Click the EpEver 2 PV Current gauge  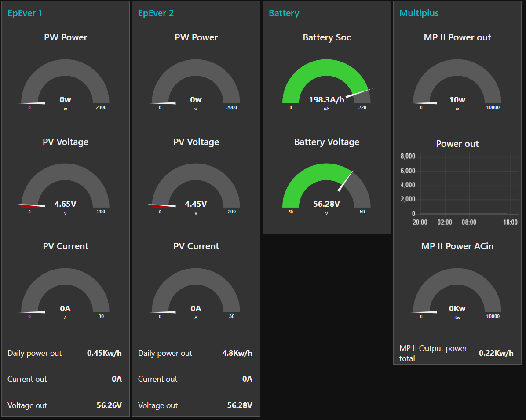point(196,292)
